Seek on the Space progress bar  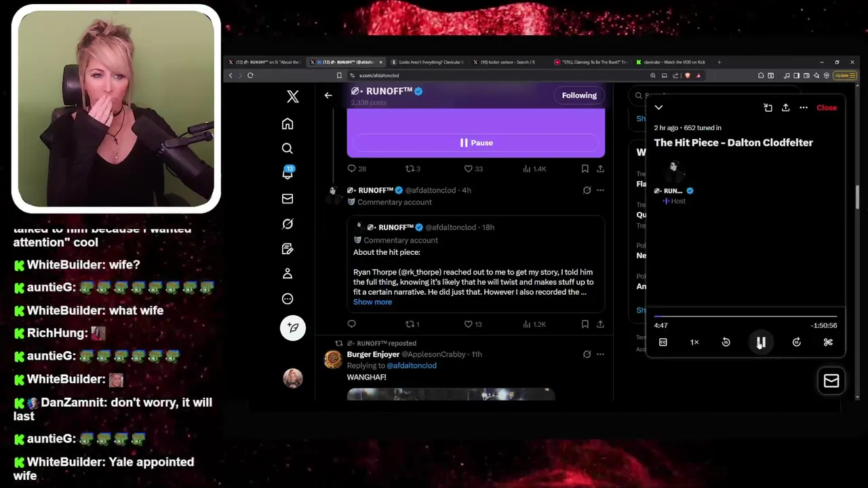[x=745, y=317]
